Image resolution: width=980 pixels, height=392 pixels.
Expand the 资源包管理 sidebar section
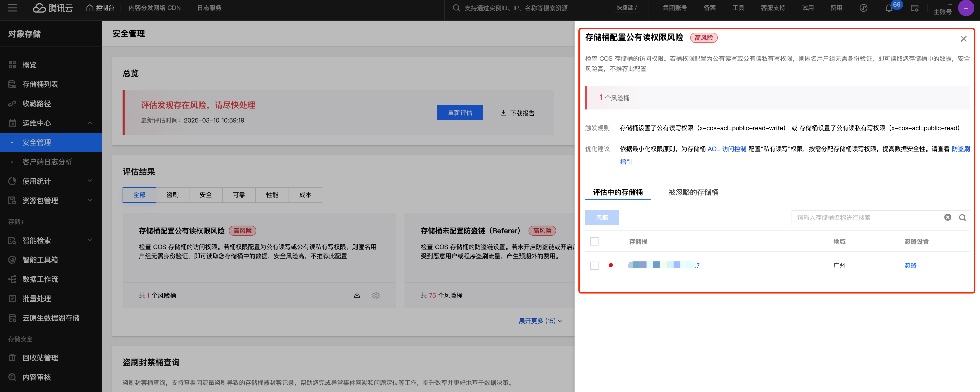pyautogui.click(x=90, y=200)
